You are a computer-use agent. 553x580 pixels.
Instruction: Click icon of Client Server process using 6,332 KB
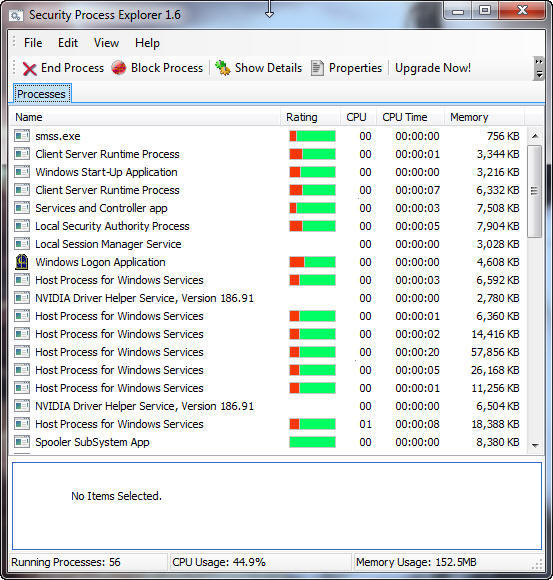tap(22, 190)
